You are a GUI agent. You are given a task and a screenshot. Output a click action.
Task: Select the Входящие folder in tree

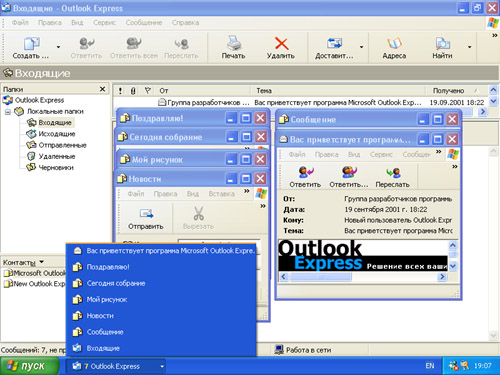click(x=55, y=123)
